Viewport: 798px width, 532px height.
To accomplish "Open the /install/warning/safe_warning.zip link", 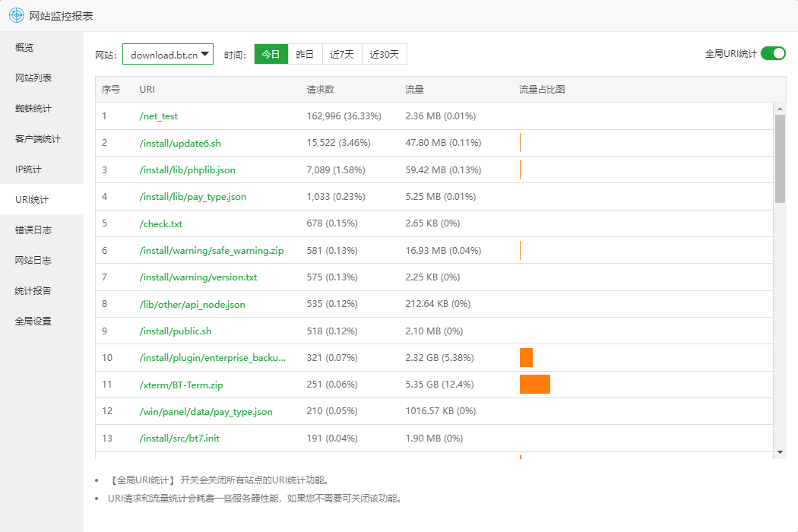I will 212,251.
